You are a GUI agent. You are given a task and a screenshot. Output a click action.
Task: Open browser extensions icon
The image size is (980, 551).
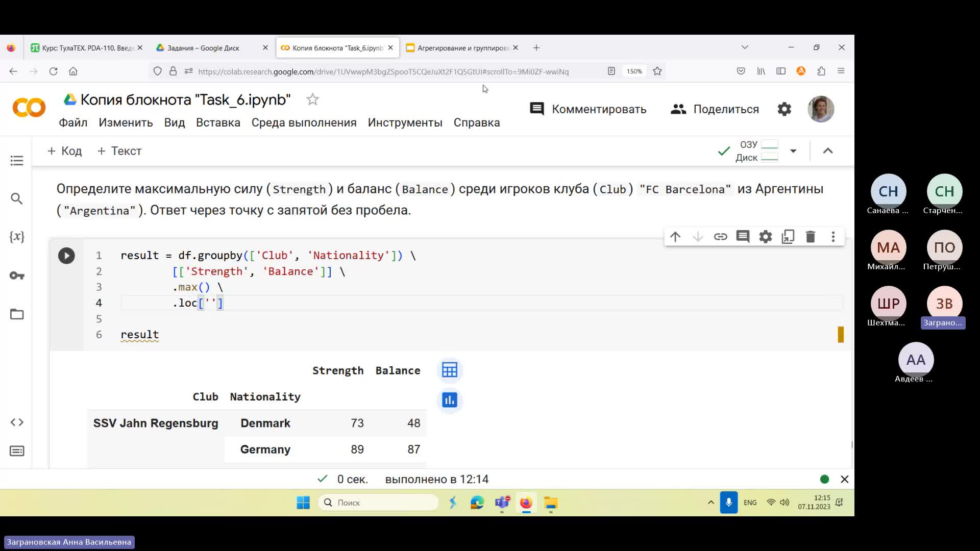(821, 71)
